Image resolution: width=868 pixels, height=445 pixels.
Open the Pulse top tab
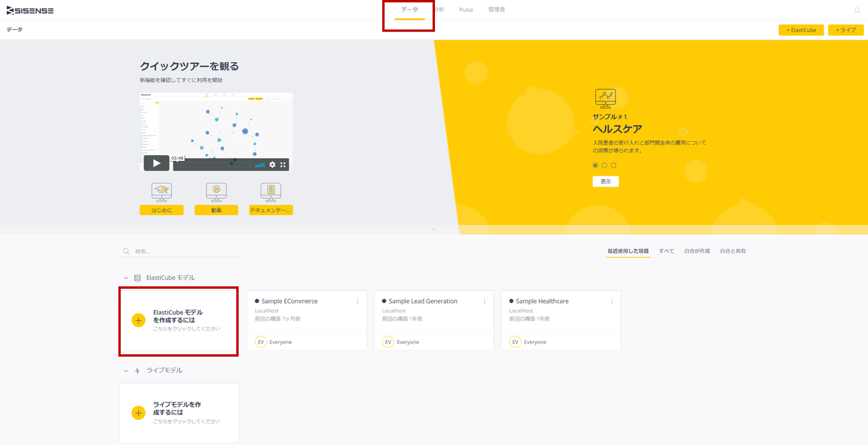466,10
